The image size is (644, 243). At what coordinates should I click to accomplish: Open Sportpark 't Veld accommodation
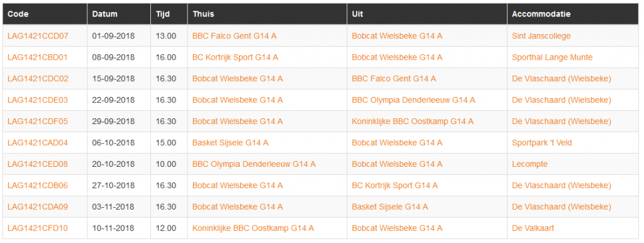(x=541, y=143)
